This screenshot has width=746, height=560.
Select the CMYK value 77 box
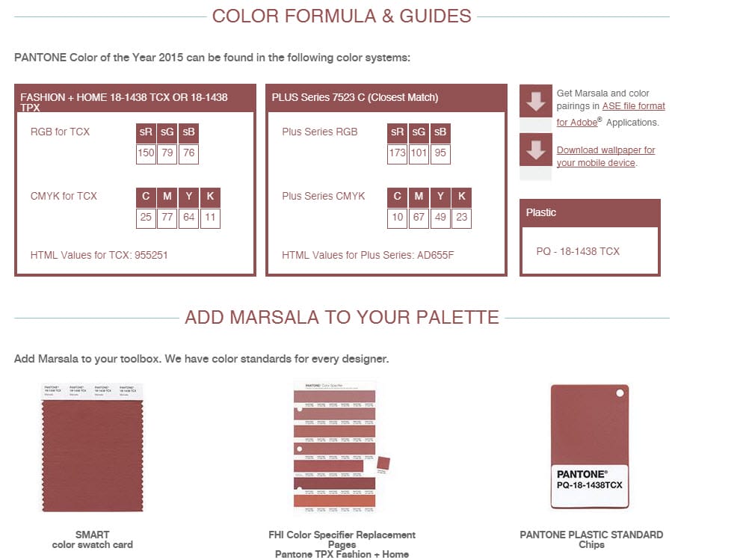pos(167,218)
